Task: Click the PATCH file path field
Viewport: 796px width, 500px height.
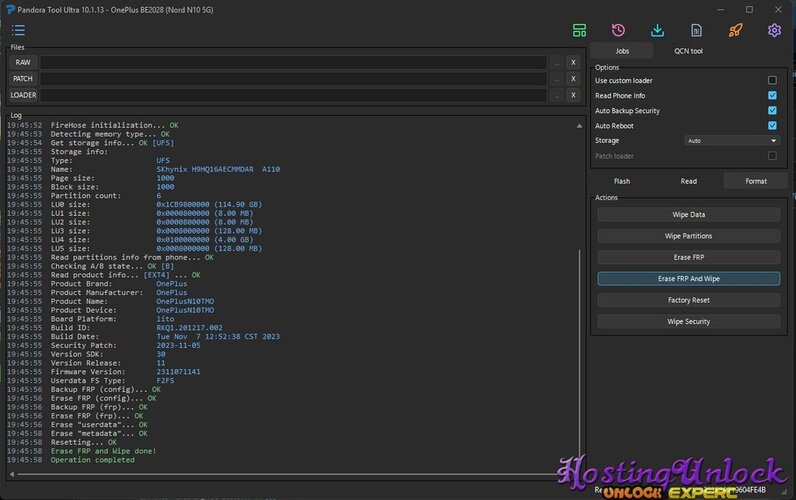Action: [x=293, y=79]
